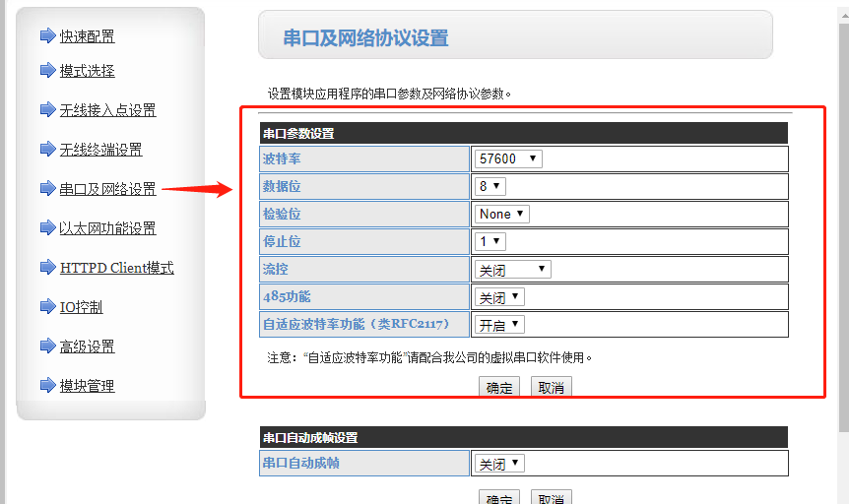
Task: Open 高级设置 from the sidebar menu
Action: coord(87,346)
